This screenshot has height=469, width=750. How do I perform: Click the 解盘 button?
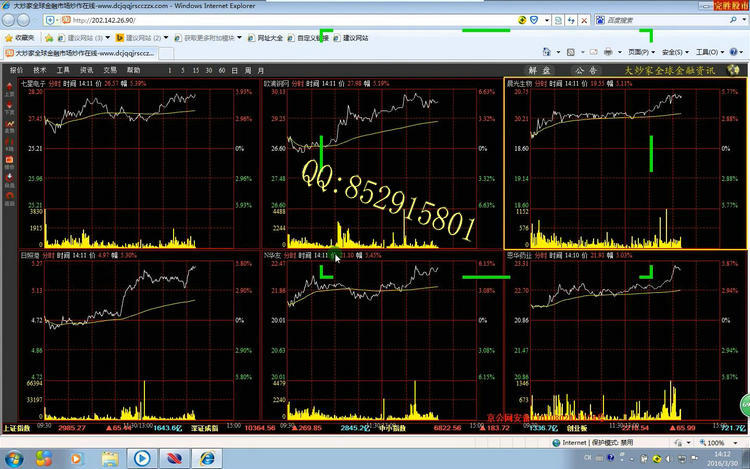tap(540, 71)
